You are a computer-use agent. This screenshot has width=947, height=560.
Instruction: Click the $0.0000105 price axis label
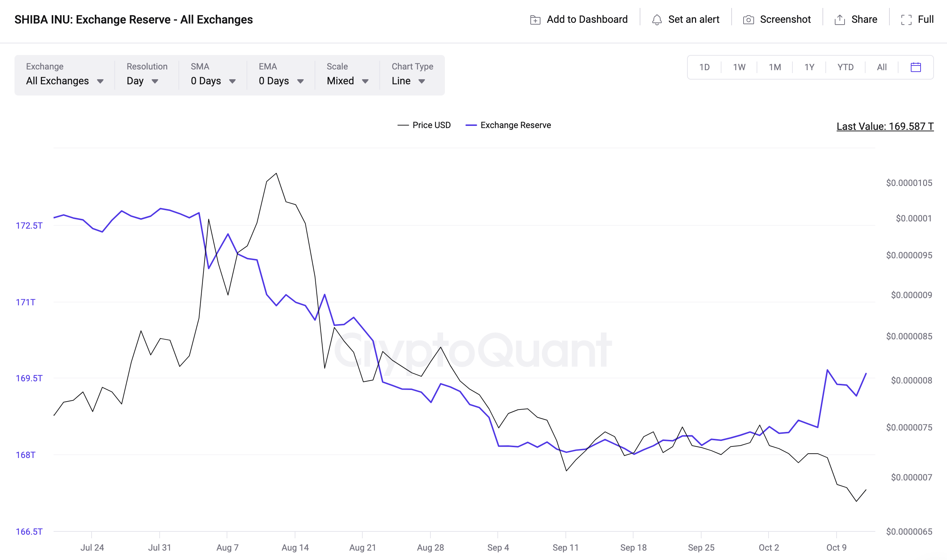click(x=909, y=183)
